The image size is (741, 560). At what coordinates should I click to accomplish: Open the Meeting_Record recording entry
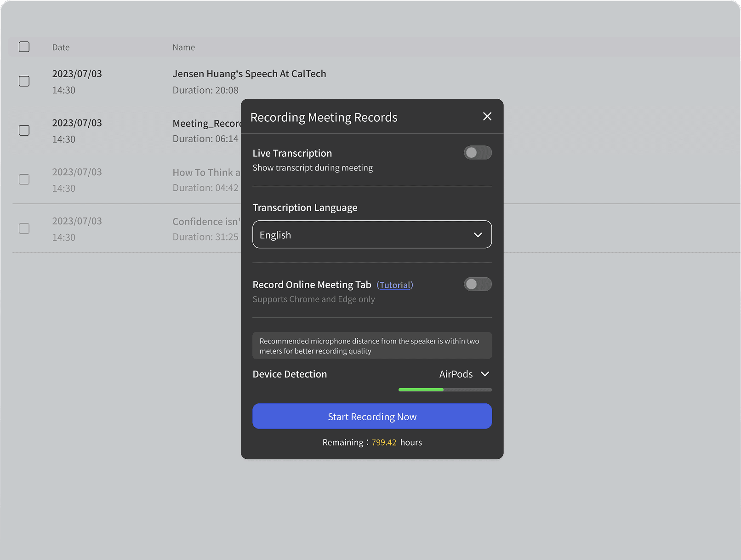point(206,124)
